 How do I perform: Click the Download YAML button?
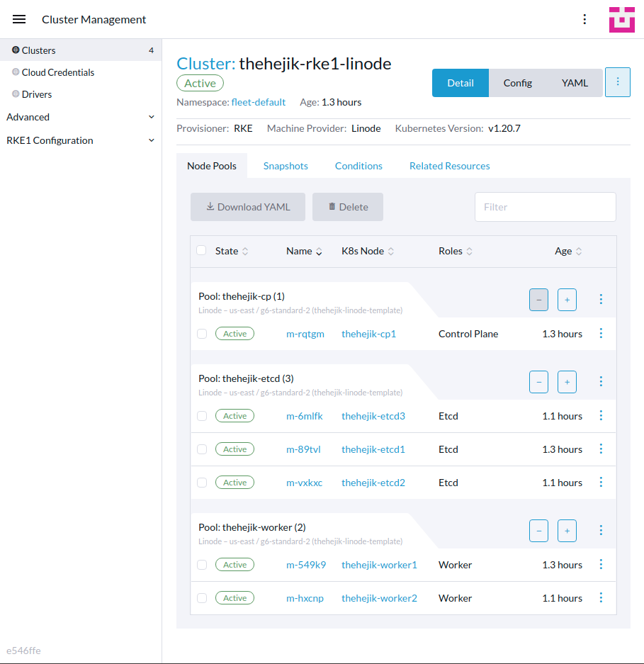[x=247, y=206]
